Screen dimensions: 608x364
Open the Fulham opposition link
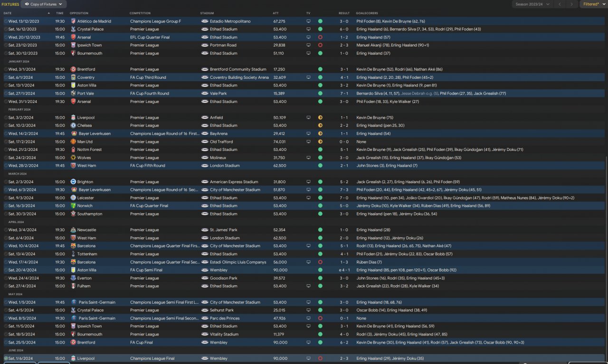(x=83, y=286)
